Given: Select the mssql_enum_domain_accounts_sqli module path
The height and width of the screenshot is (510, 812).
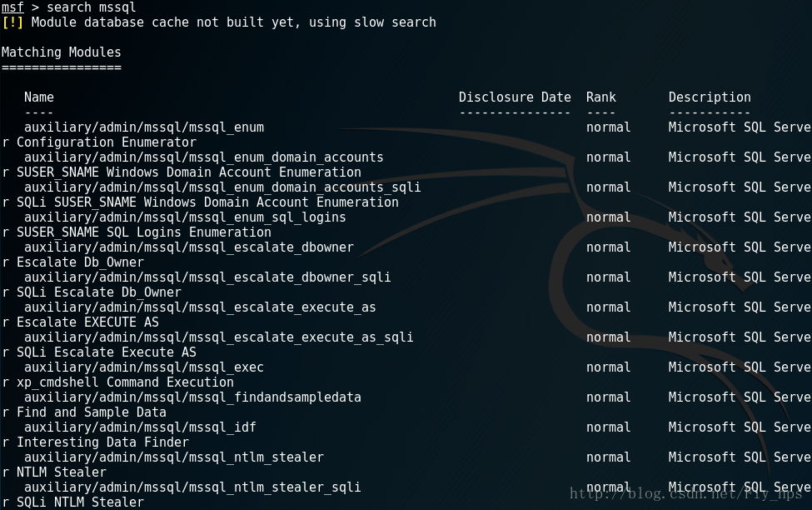Looking at the screenshot, I should tap(222, 187).
